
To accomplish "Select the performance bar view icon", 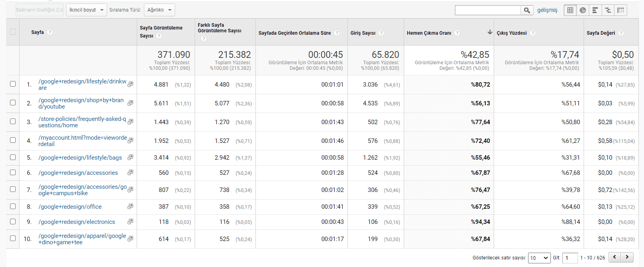I will coord(595,10).
